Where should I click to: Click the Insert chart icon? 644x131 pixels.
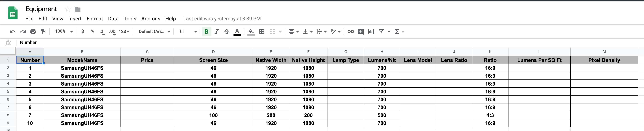pyautogui.click(x=371, y=31)
